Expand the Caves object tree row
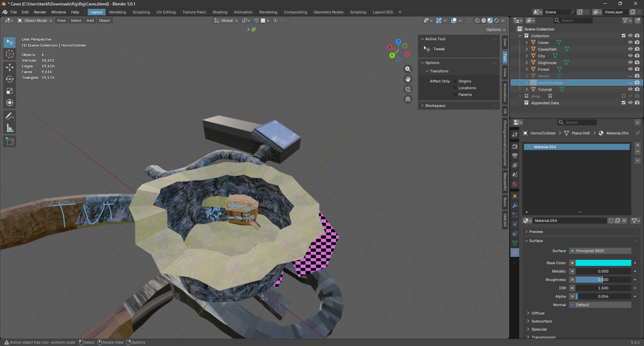644x346 pixels. (527, 43)
